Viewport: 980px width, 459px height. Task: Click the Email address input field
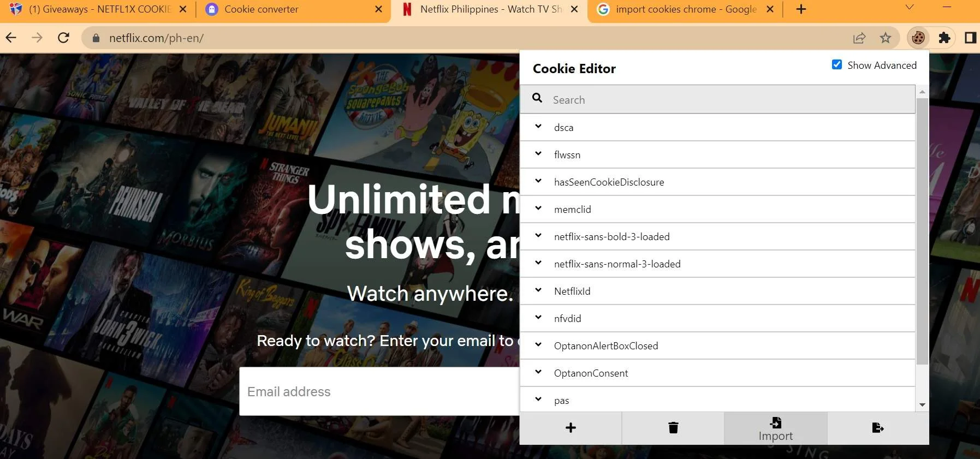[379, 391]
